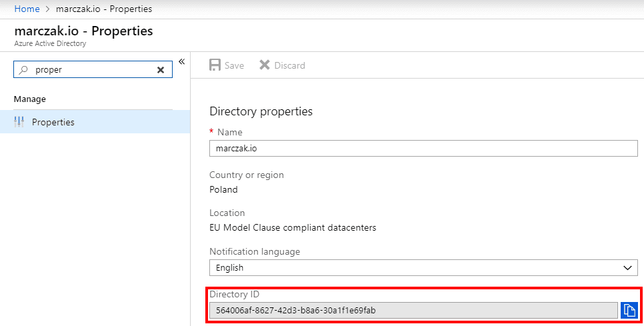Screen dimensions: 644x326
Task: Click the Poland country value text
Action: 223,189
